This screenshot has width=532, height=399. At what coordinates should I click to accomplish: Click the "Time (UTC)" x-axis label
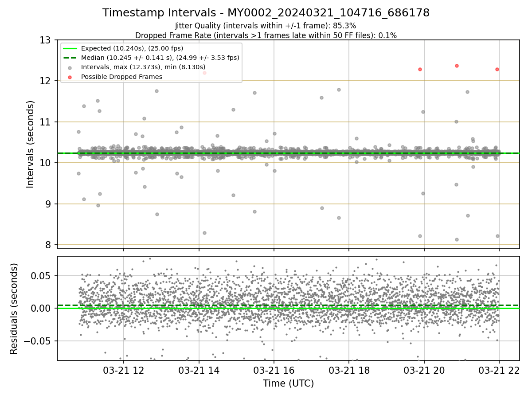288,383
